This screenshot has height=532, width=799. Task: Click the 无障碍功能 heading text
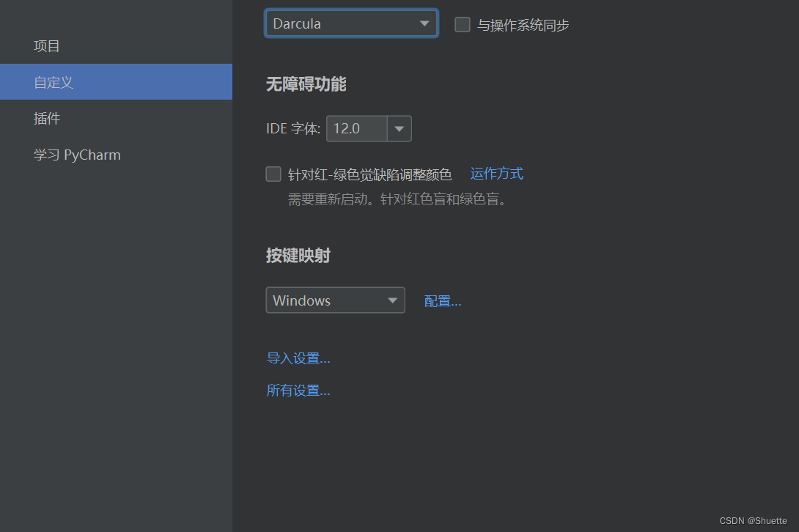pyautogui.click(x=306, y=84)
